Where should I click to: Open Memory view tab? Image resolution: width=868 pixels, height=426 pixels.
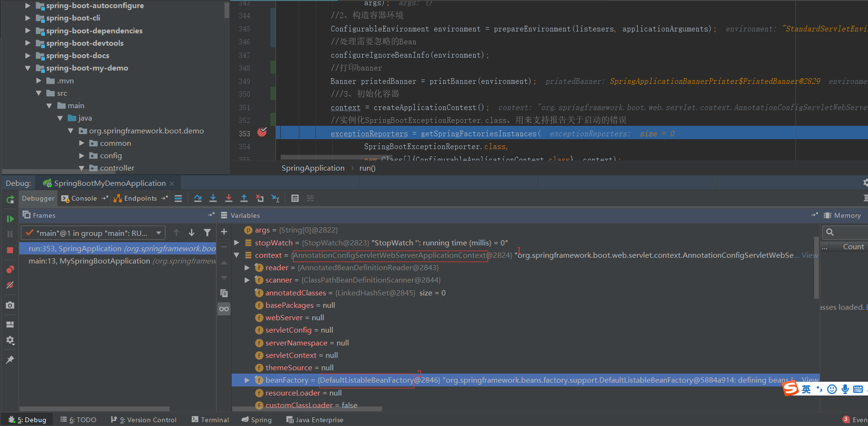point(842,215)
